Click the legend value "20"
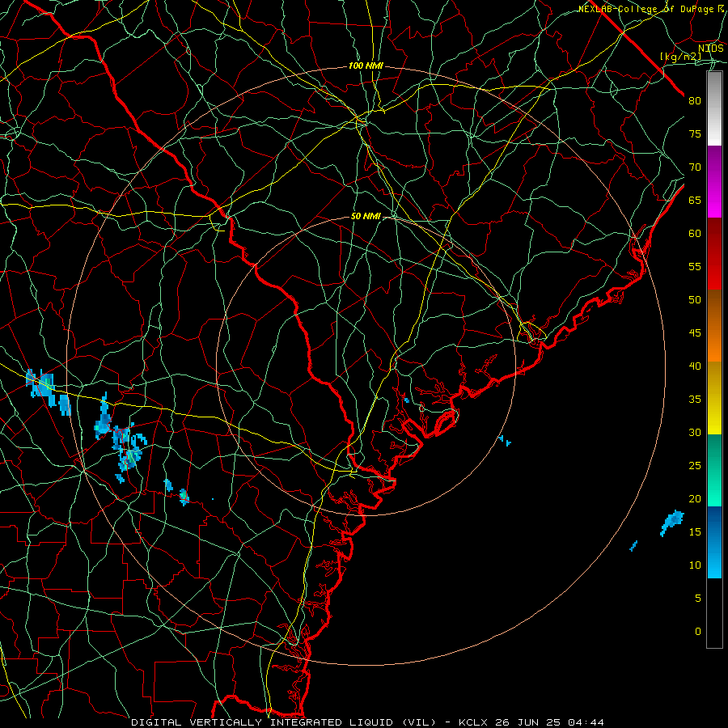The width and height of the screenshot is (728, 728). [x=695, y=499]
